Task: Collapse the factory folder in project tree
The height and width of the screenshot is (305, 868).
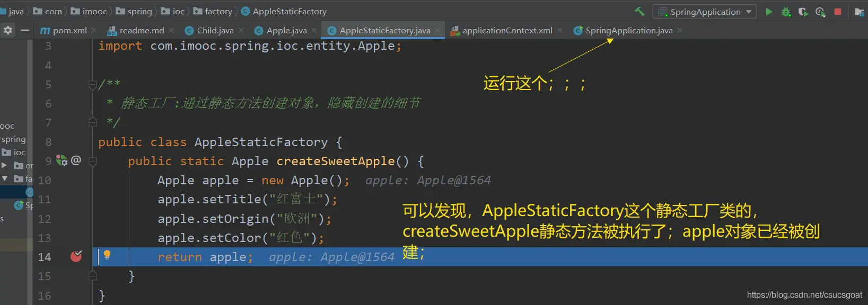Action: [5, 178]
